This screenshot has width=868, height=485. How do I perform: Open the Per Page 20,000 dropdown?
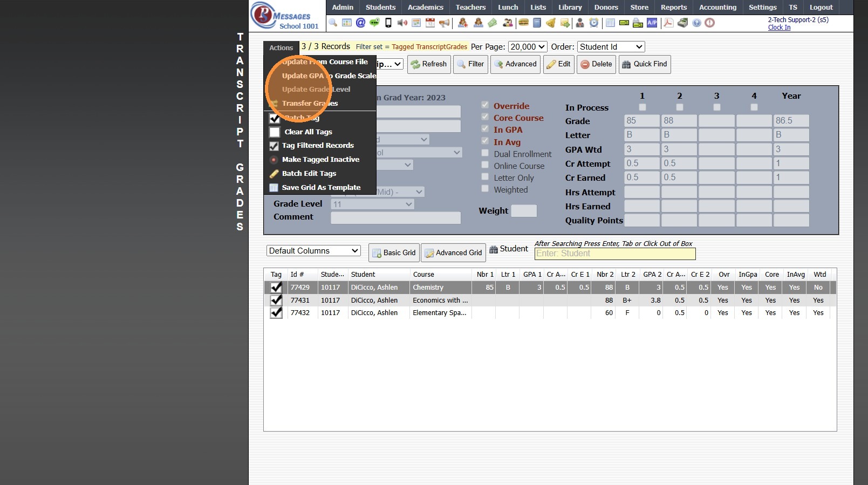point(527,47)
